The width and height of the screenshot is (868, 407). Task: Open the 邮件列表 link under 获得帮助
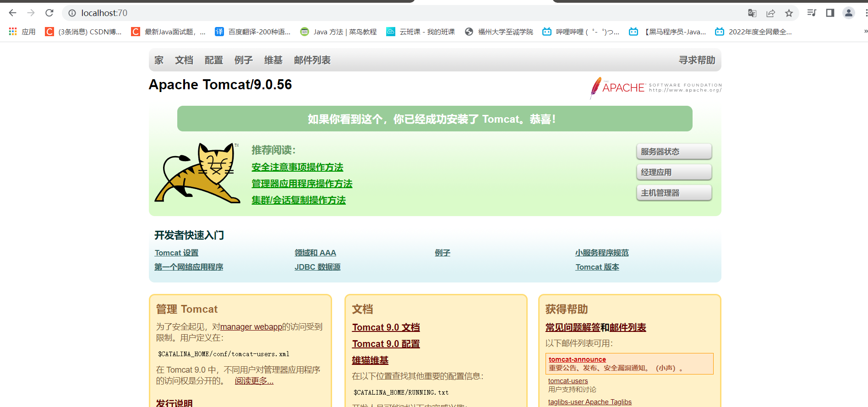tap(628, 327)
